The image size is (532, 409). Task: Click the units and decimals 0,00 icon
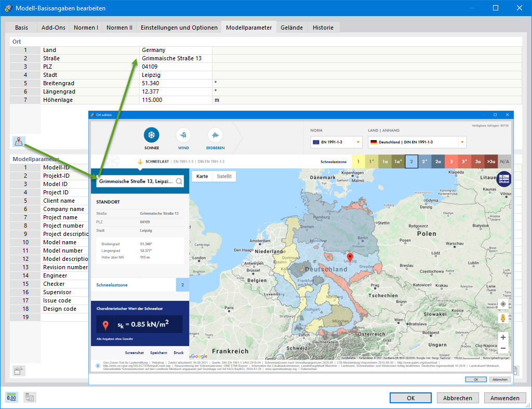pyautogui.click(x=11, y=397)
